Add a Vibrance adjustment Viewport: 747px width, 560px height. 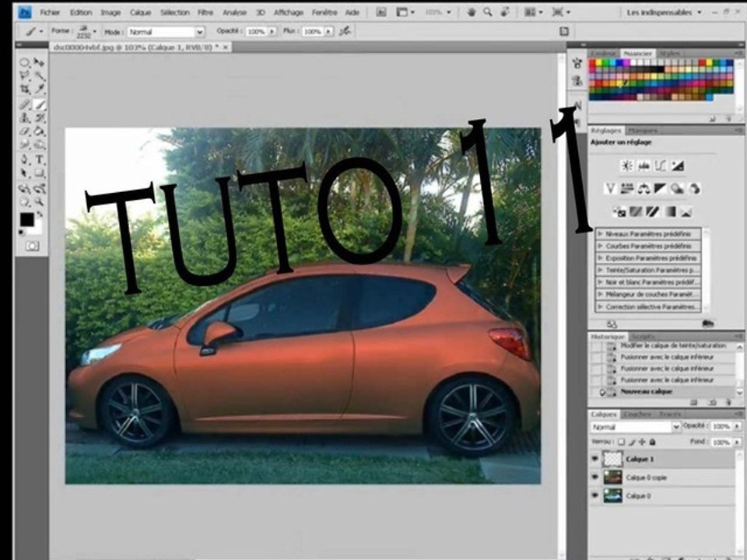pos(610,188)
